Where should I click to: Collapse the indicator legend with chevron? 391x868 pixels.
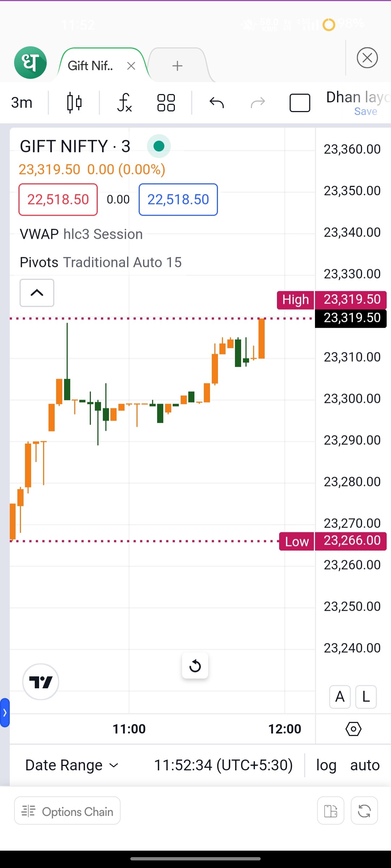37,293
